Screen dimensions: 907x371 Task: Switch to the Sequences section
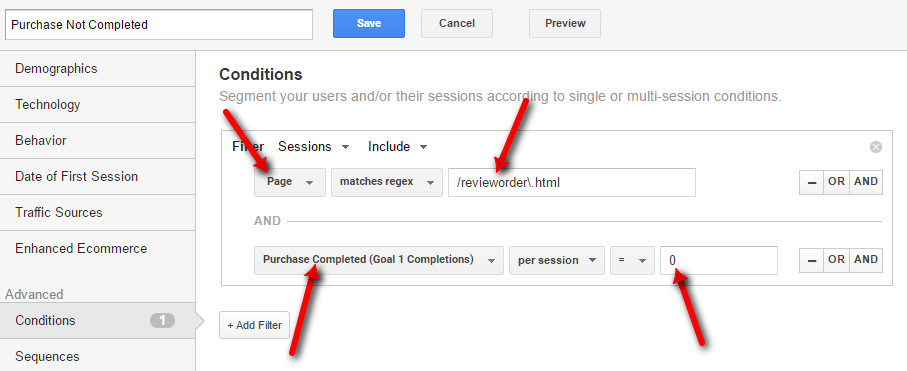tap(98, 355)
